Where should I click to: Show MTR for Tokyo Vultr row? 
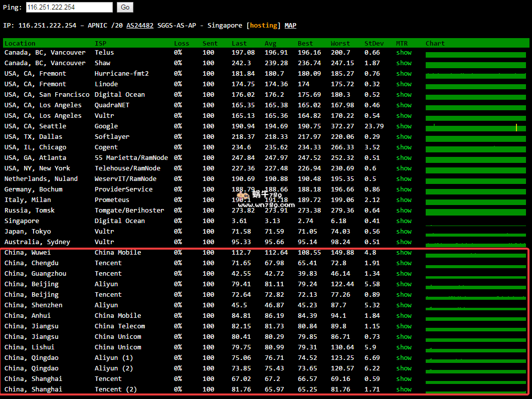pos(404,232)
